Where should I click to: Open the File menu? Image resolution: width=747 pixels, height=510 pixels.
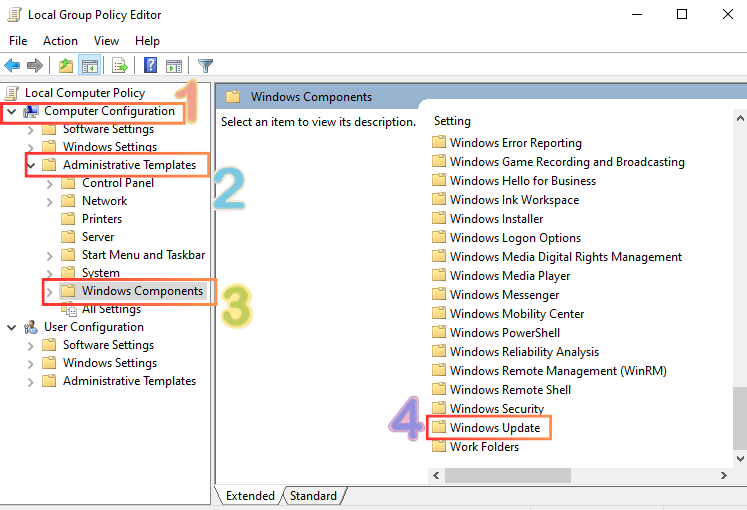pos(18,41)
